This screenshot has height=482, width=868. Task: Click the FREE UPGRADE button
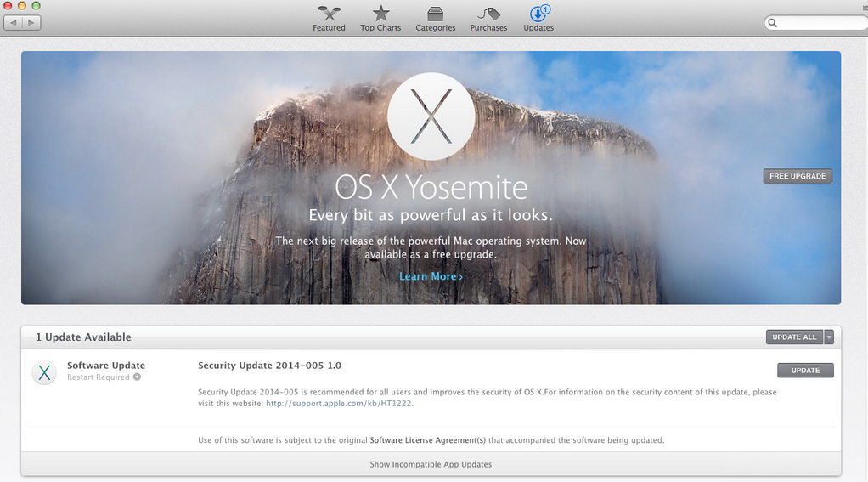pos(798,176)
